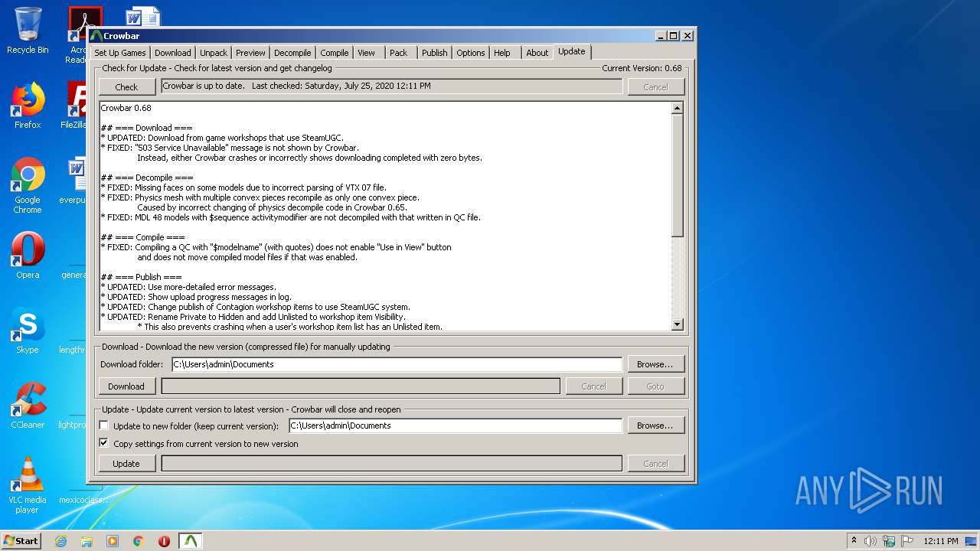Click the Update button at bottom

click(x=126, y=463)
